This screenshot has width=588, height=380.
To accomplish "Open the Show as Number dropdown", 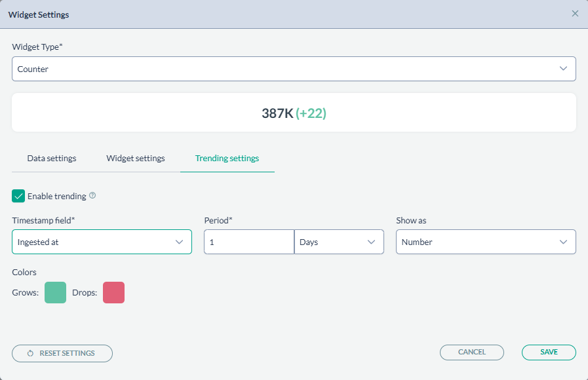I will (485, 242).
